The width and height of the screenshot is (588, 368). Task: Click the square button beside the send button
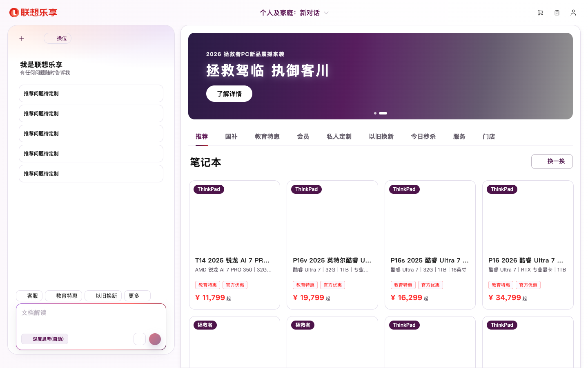click(x=140, y=339)
